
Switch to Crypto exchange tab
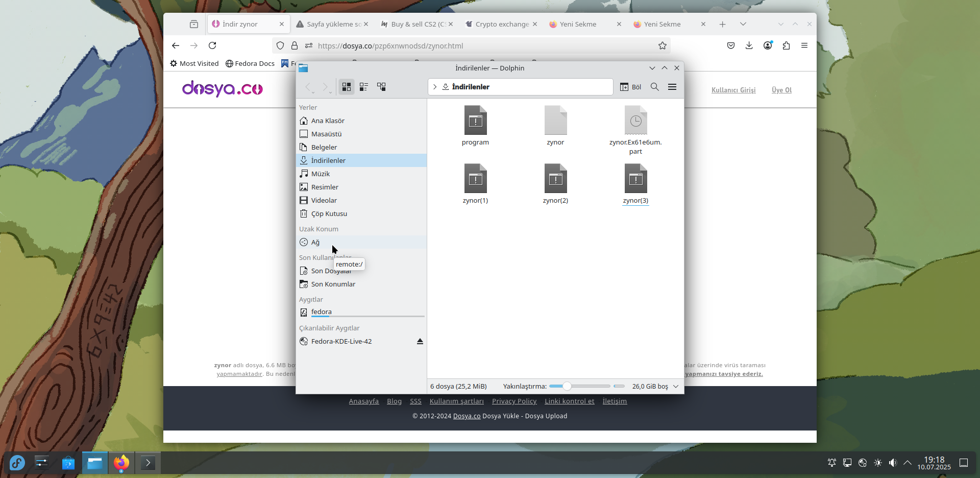pos(501,24)
